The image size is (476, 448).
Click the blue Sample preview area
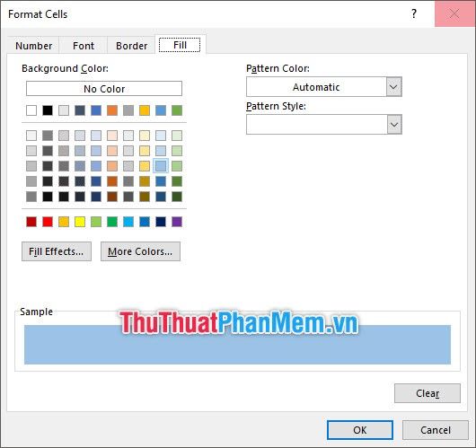click(x=237, y=345)
